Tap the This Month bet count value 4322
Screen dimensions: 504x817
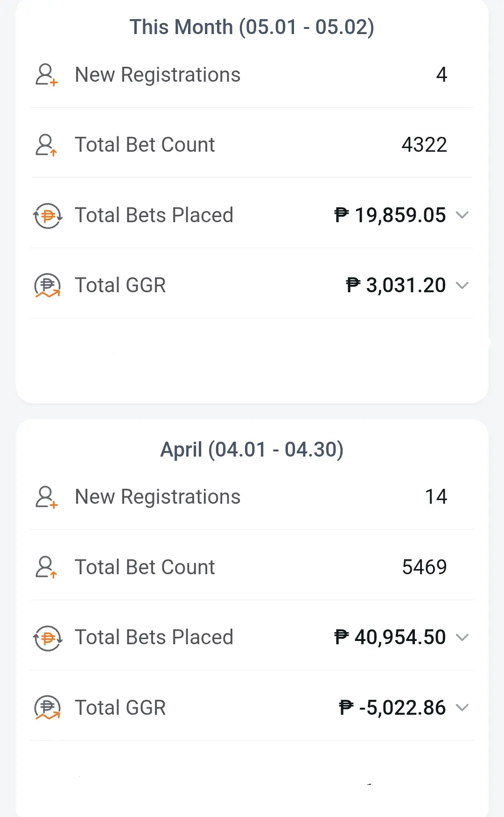pos(425,145)
